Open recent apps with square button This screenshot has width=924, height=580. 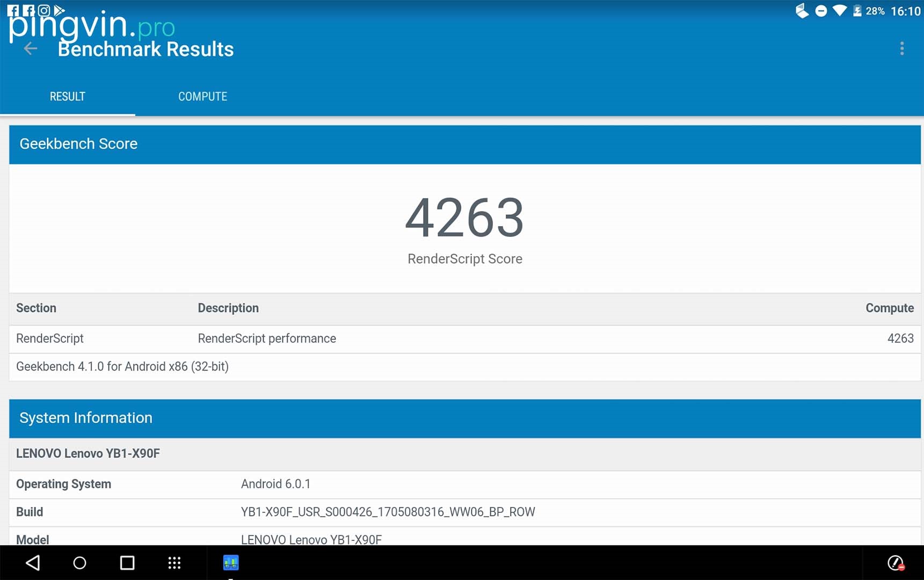[x=127, y=563]
